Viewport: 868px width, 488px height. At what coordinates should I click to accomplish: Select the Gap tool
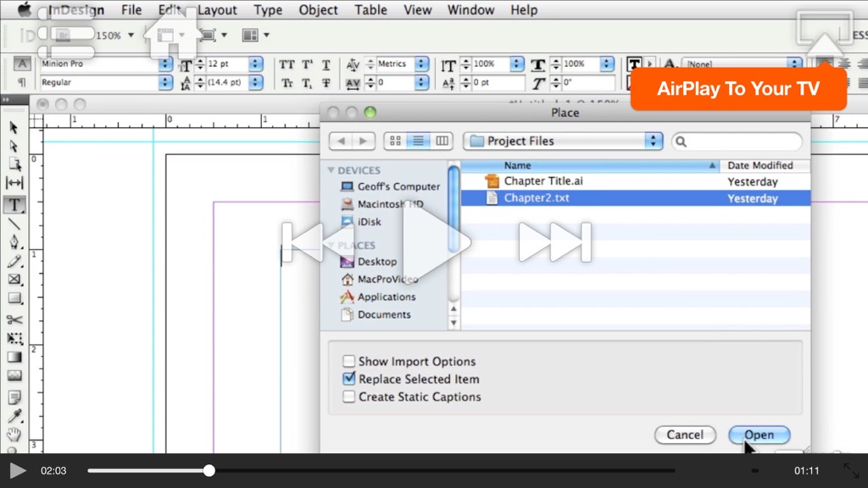point(14,183)
